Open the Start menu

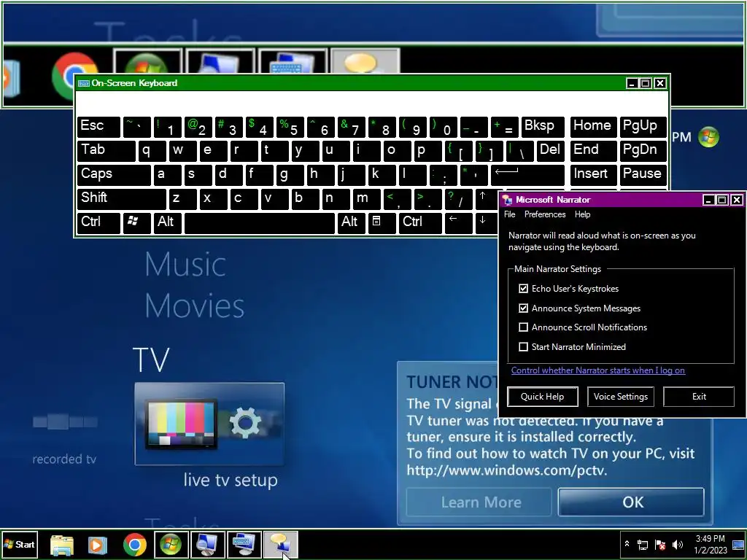click(19, 544)
